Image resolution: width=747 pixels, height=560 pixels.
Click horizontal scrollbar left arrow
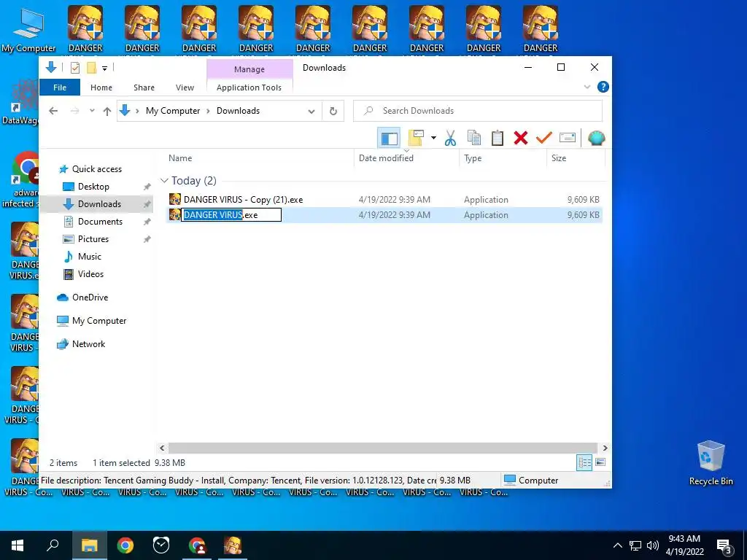coord(162,448)
